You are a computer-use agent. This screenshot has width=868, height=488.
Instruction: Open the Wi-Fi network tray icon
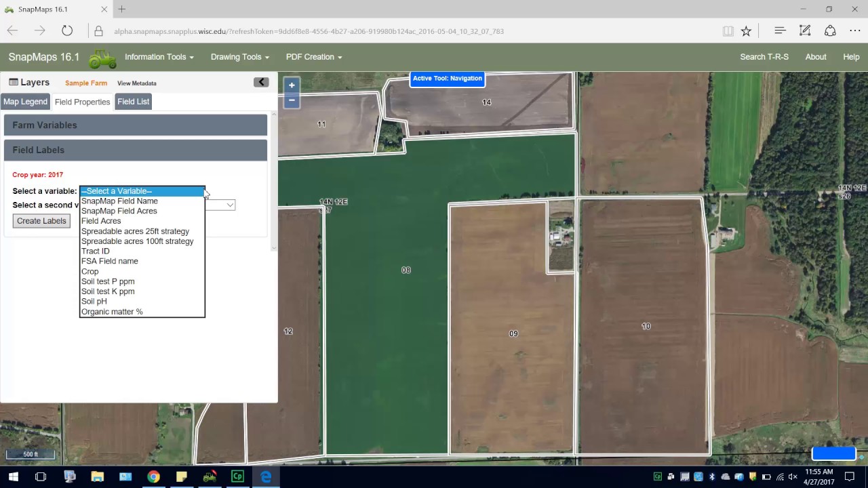point(780,477)
